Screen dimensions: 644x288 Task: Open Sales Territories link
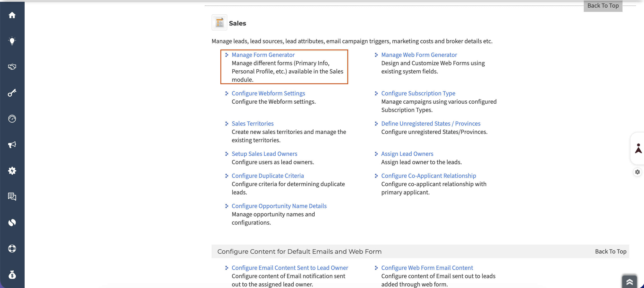[x=253, y=123]
